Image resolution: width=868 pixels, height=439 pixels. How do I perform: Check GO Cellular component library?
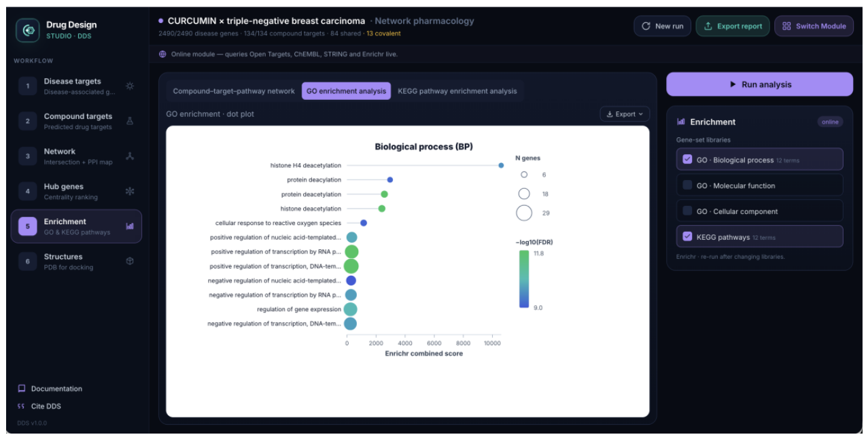pyautogui.click(x=687, y=211)
